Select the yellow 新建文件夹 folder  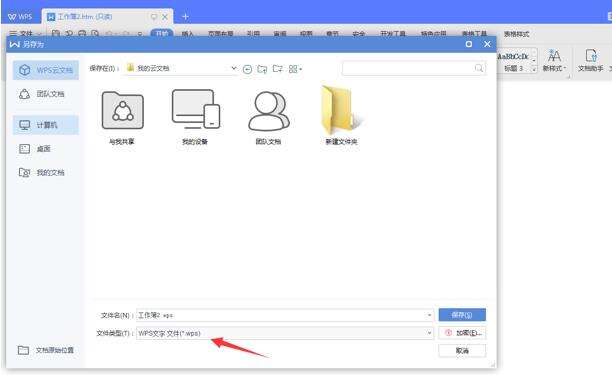click(x=342, y=116)
